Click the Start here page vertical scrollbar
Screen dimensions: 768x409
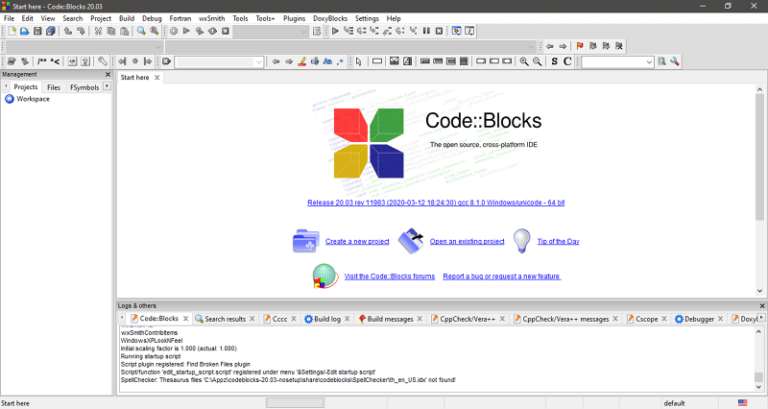[x=760, y=190]
